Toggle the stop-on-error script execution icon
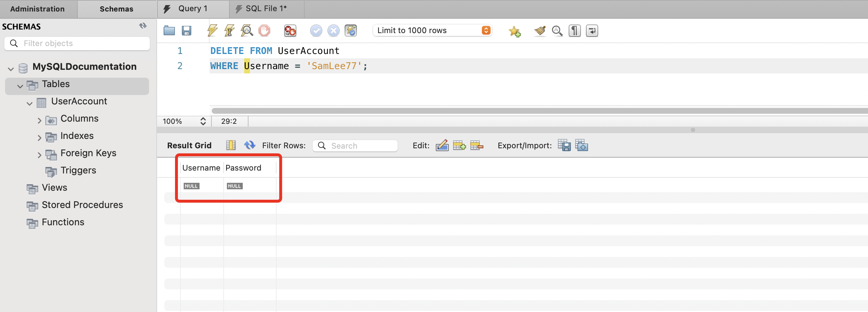The width and height of the screenshot is (868, 312). 290,31
